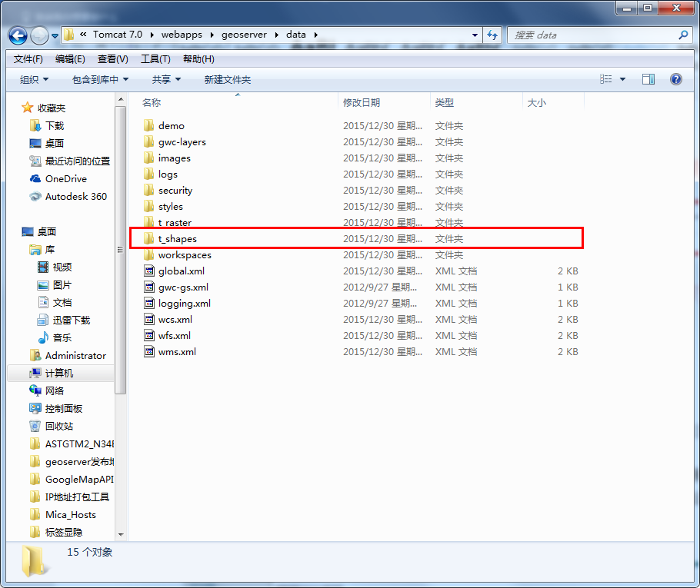Image resolution: width=700 pixels, height=588 pixels.
Task: Select the workspaces folder icon
Action: (149, 254)
